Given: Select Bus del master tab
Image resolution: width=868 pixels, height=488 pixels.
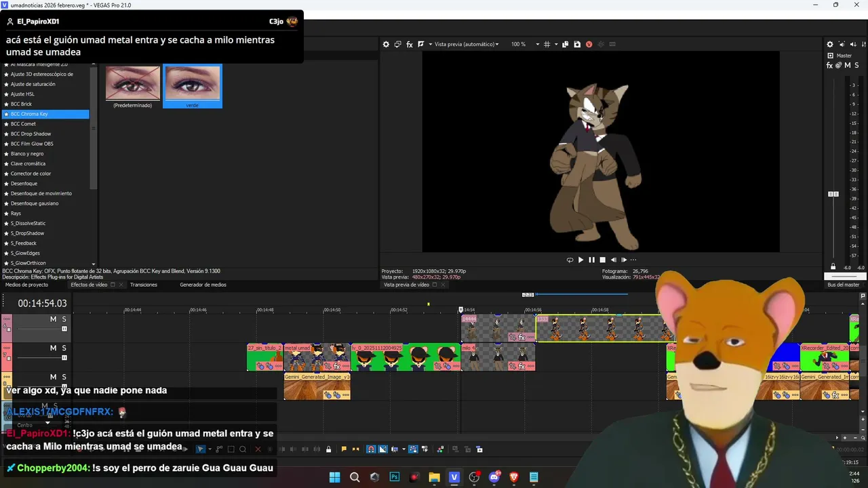Looking at the screenshot, I should tap(843, 285).
